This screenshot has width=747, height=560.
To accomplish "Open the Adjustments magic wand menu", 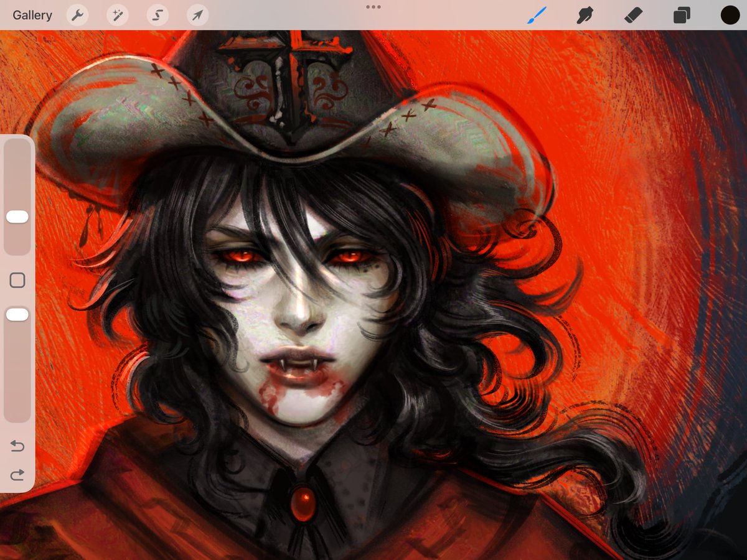I will pos(117,16).
